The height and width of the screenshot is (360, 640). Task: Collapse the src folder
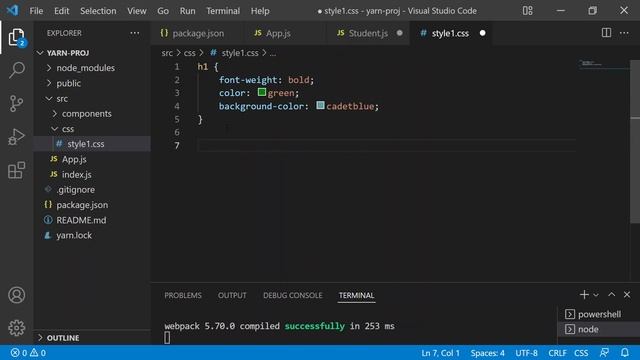coord(62,98)
